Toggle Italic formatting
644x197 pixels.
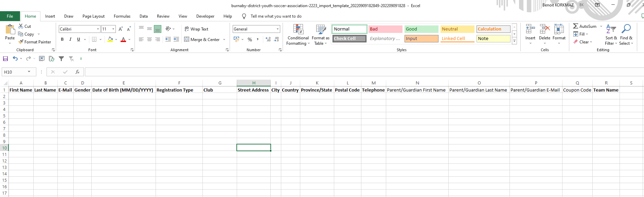70,39
